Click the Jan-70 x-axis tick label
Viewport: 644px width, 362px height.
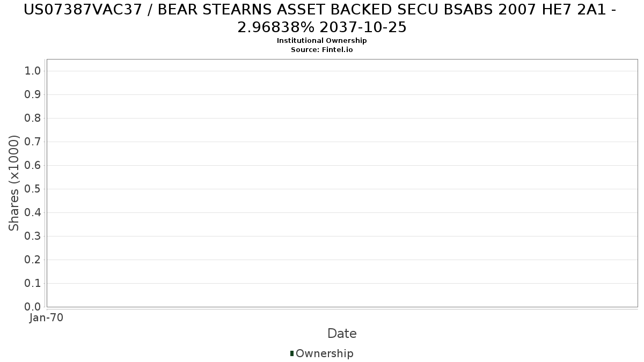click(47, 318)
